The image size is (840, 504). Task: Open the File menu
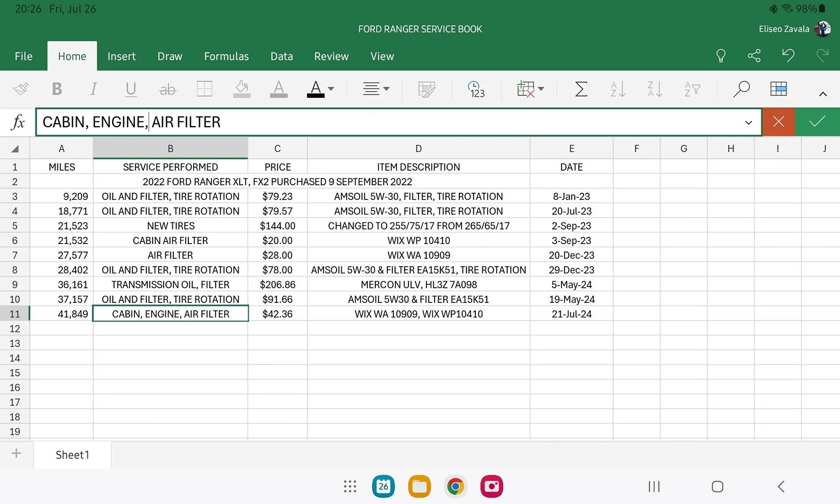(23, 56)
